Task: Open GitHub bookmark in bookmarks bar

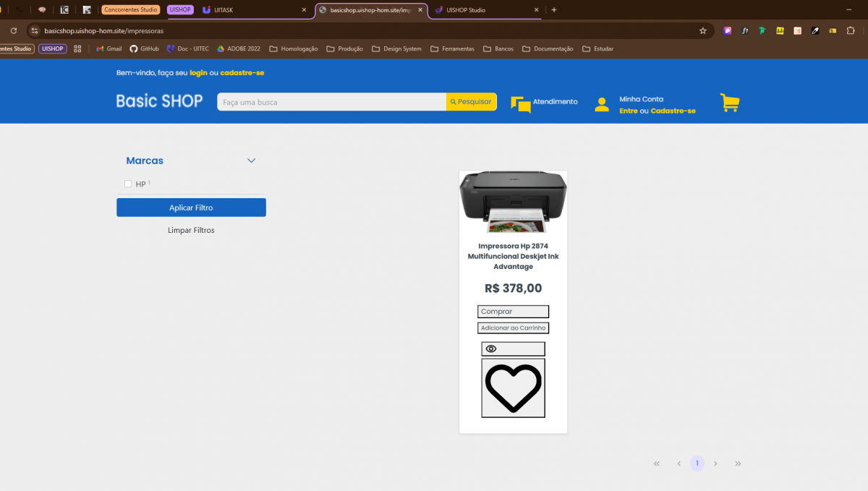Action: (x=144, y=48)
